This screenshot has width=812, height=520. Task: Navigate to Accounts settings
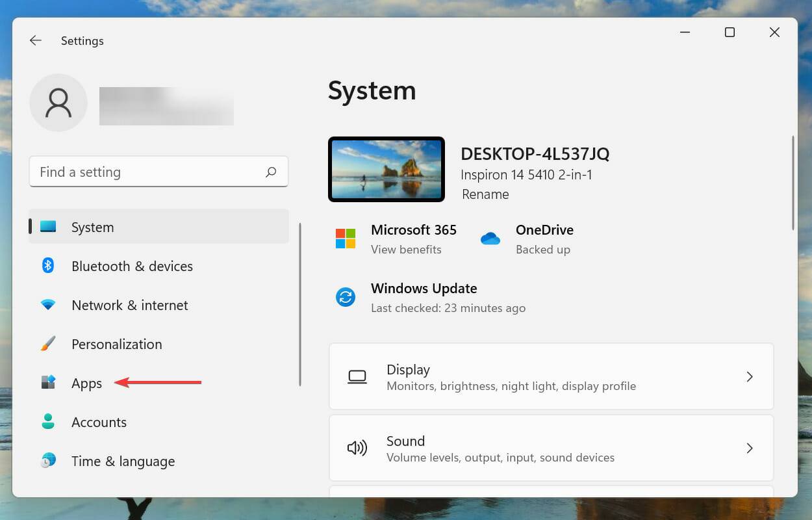point(159,422)
